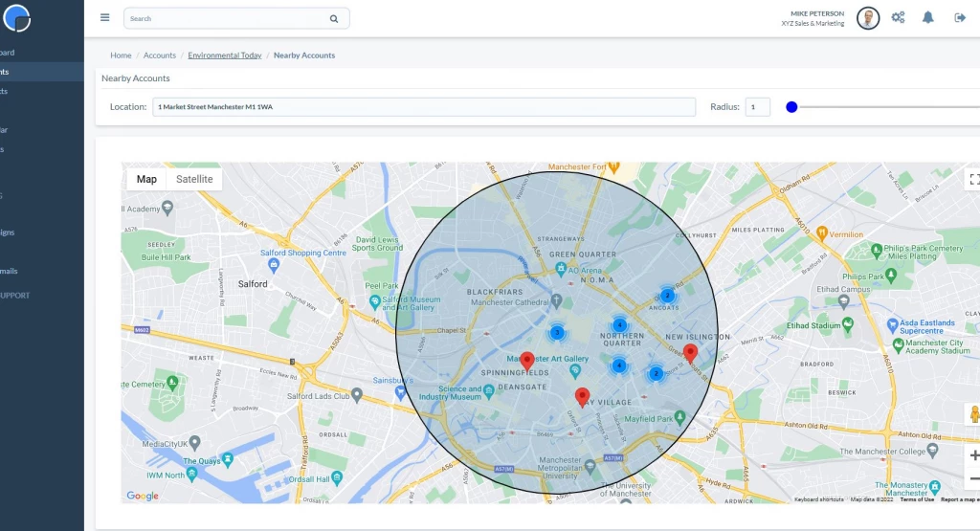Click the Salford Lads Club marker
The image size is (980, 531).
click(357, 395)
